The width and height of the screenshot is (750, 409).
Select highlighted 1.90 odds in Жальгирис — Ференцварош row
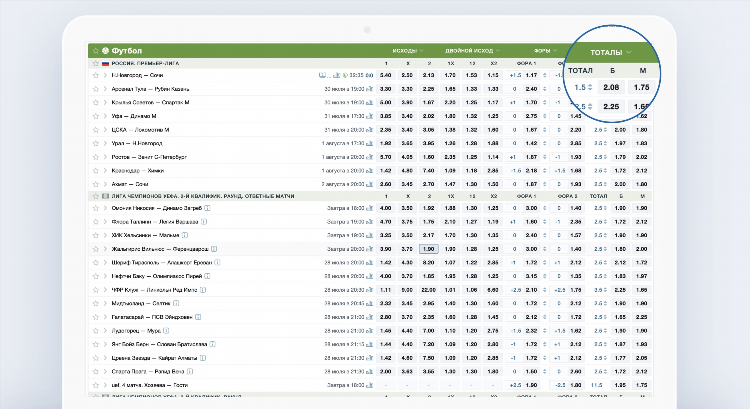429,249
